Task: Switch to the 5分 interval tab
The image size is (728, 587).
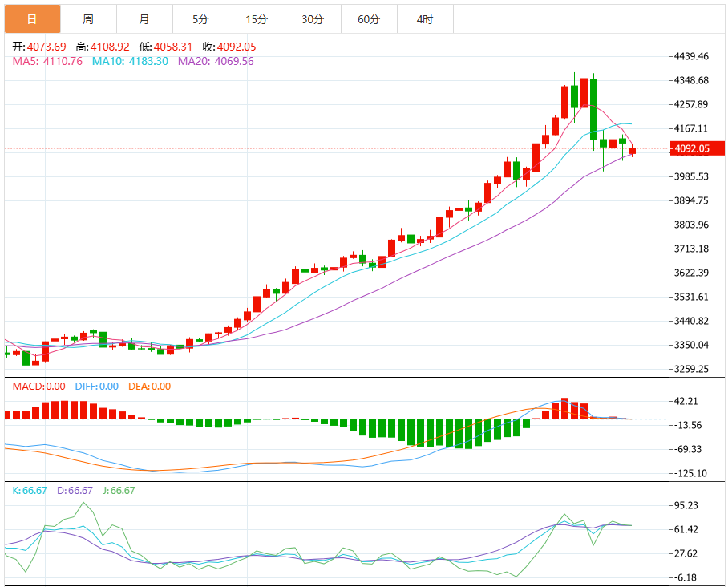Action: [x=200, y=18]
